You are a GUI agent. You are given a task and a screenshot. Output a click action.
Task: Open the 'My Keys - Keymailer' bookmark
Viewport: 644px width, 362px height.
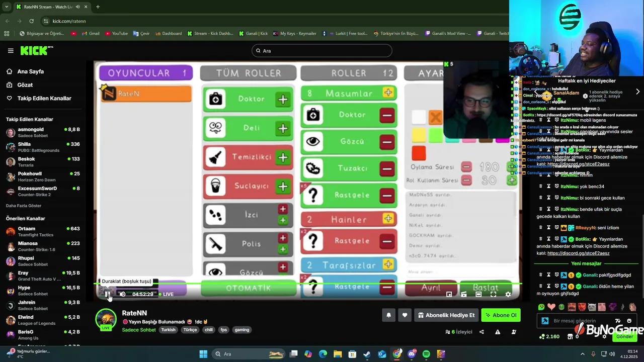click(x=295, y=34)
